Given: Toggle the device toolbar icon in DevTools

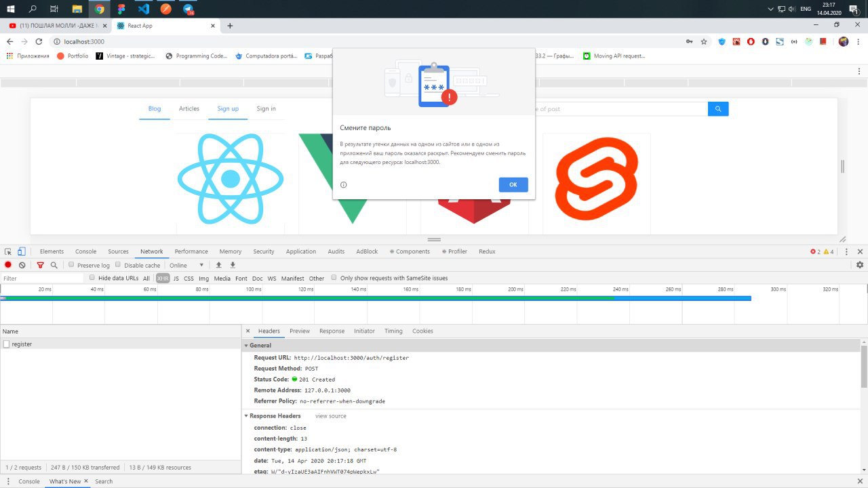Looking at the screenshot, I should [22, 251].
